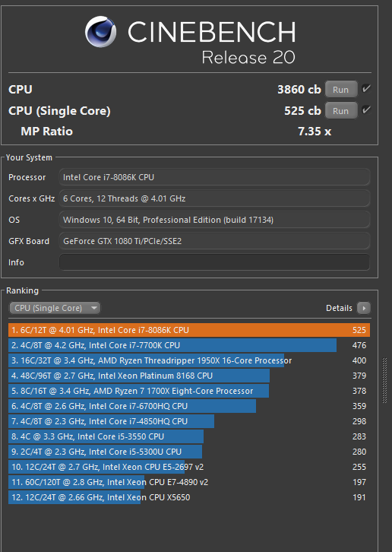
Task: Select the i7-8086K orange ranking entry
Action: 189,330
